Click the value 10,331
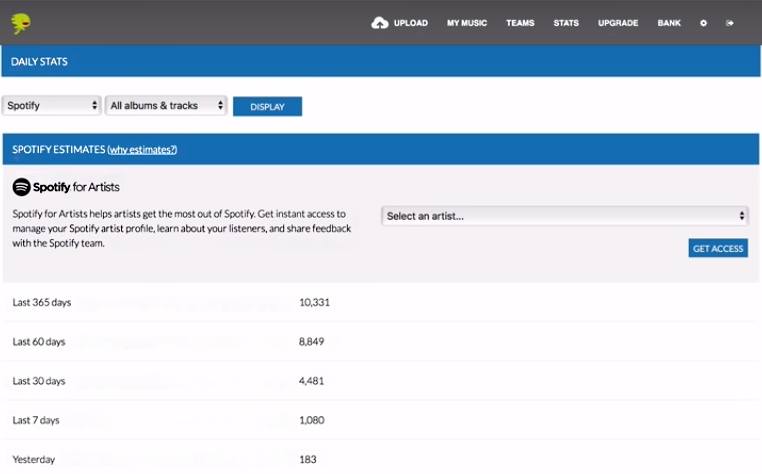 [314, 302]
